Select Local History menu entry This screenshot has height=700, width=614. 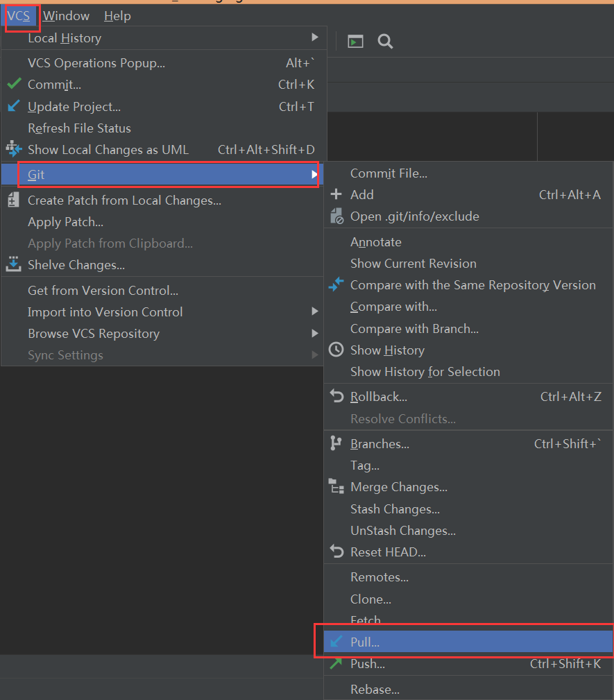pos(164,38)
